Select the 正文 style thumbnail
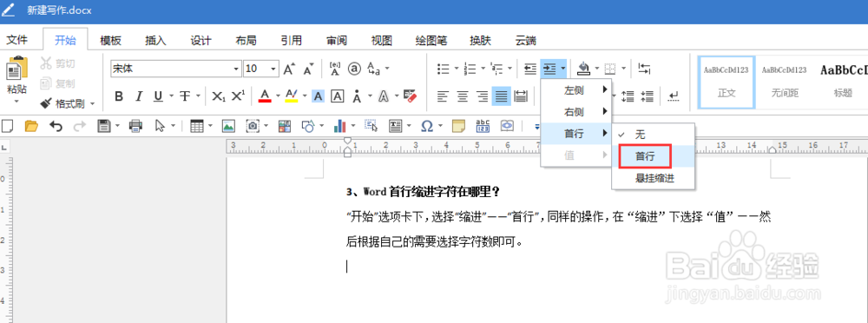868x323 pixels. 726,82
